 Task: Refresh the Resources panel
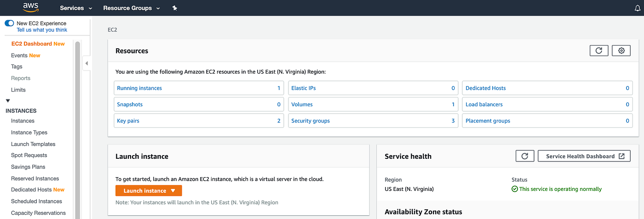point(598,51)
